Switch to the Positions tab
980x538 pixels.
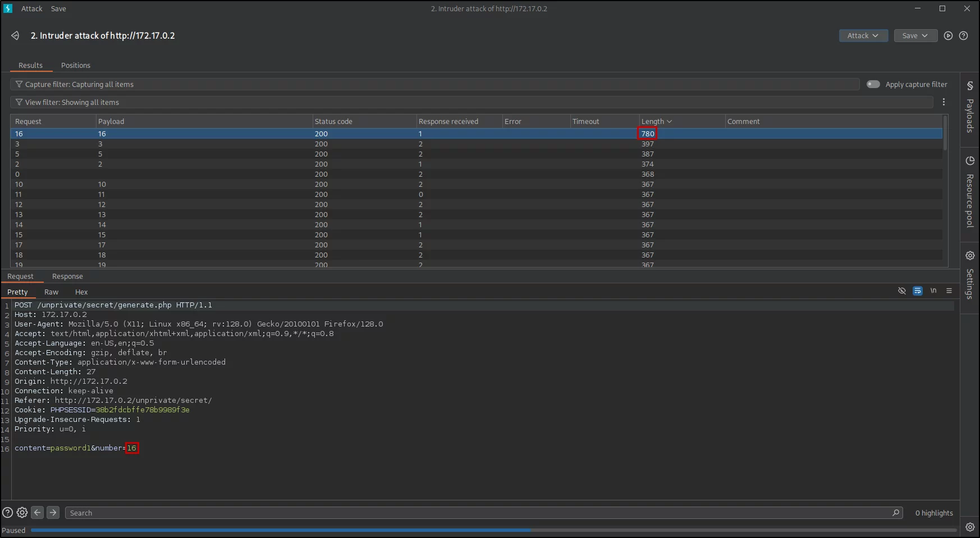point(76,65)
